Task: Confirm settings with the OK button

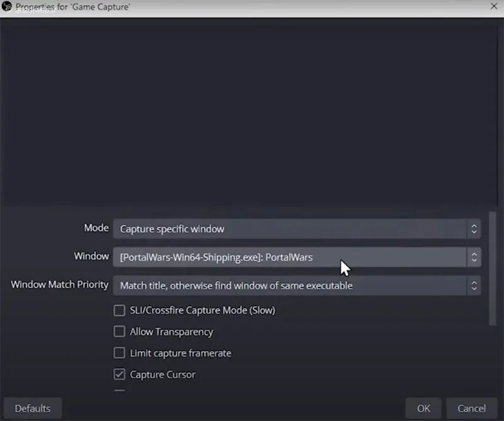Action: tap(423, 408)
